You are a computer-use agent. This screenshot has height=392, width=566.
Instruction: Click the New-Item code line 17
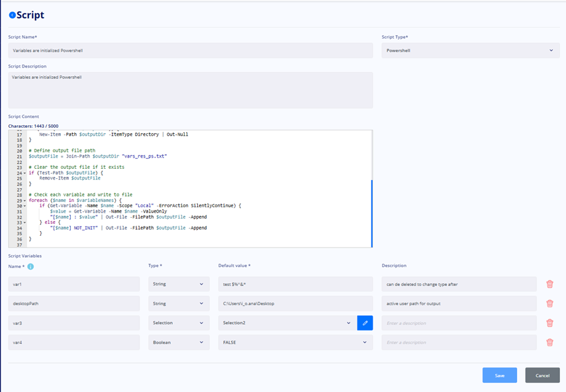(114, 134)
